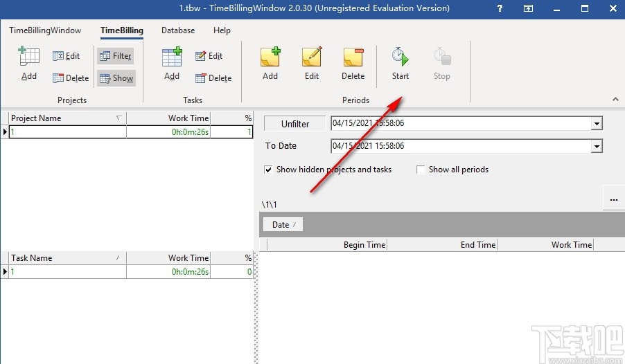Toggle the ribbon display options icon
Image resolution: width=625 pixels, height=364 pixels.
tap(528, 8)
